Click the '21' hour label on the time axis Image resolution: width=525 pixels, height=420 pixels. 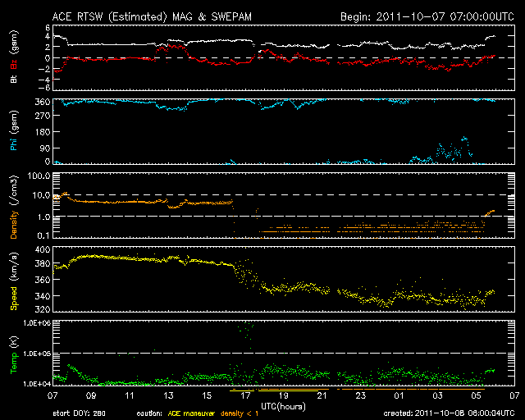tap(322, 396)
